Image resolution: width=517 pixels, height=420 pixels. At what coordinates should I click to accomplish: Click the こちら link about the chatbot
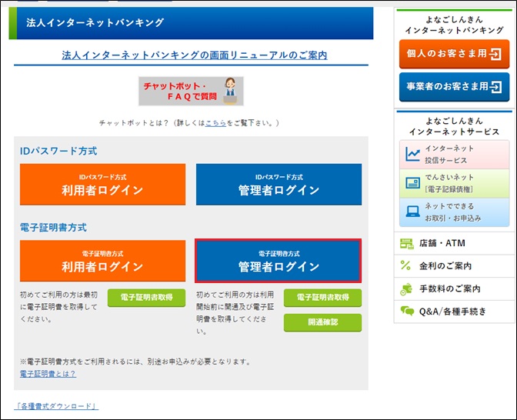tap(215, 123)
